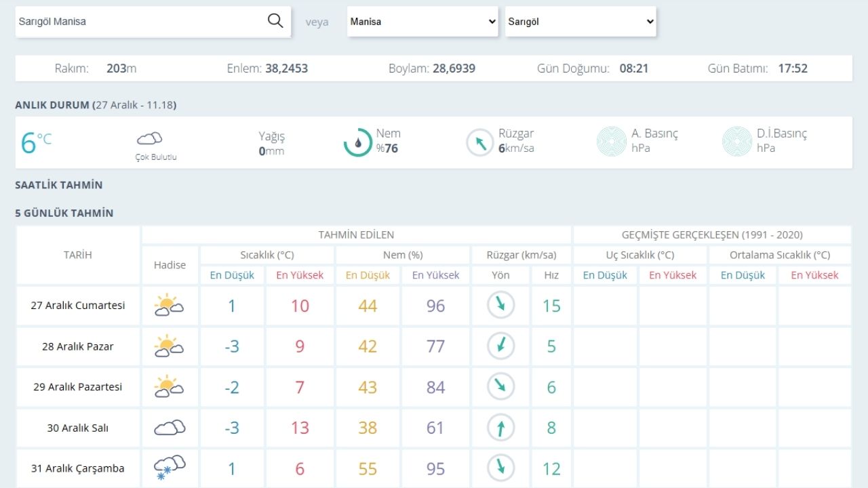The width and height of the screenshot is (868, 488).
Task: Select the 28 Aralık Pazar row
Action: 78,346
